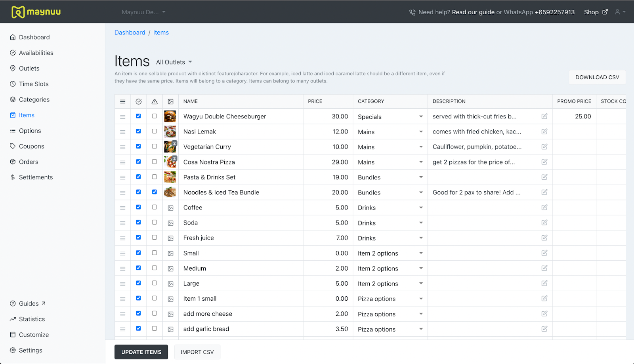Click the image placeholder icon for Coffee
The image size is (634, 364).
click(170, 208)
